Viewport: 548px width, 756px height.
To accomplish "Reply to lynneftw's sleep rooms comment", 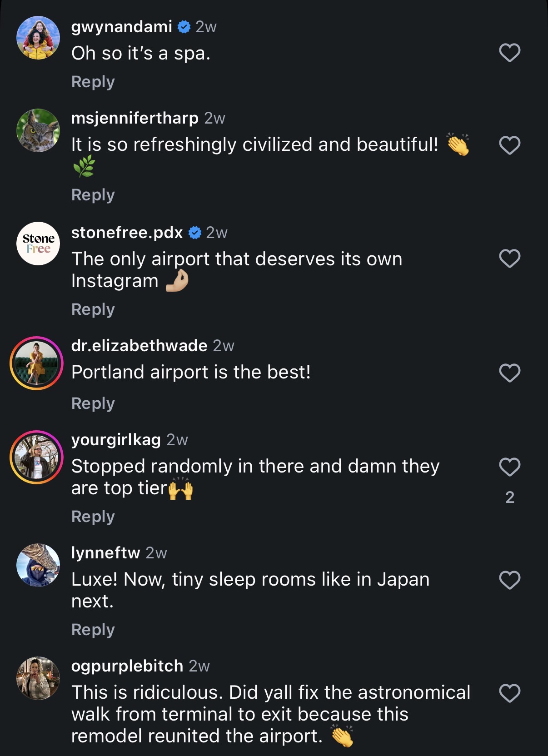I will point(93,630).
